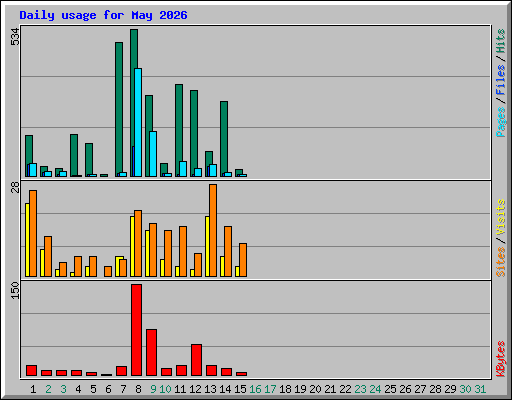
Task: Click day 2 on the x-axis
Action: 48,389
